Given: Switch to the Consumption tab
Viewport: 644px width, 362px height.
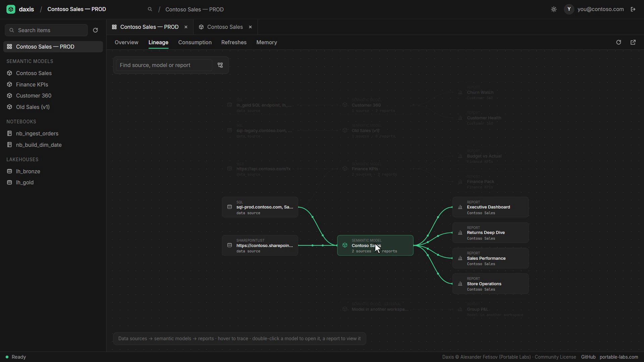Looking at the screenshot, I should click(x=195, y=43).
